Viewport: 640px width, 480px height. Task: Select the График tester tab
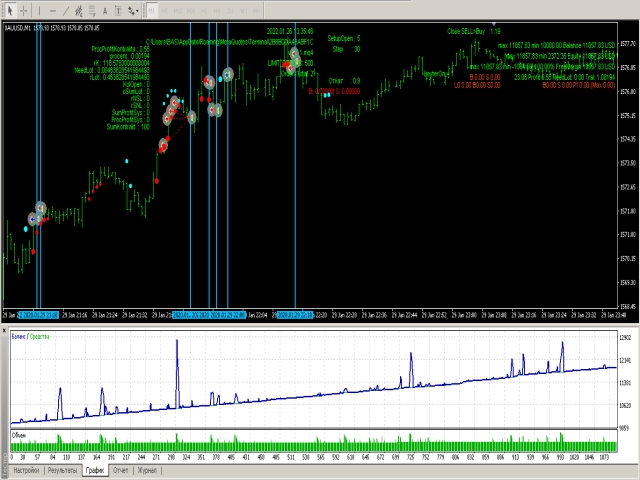coord(95,470)
